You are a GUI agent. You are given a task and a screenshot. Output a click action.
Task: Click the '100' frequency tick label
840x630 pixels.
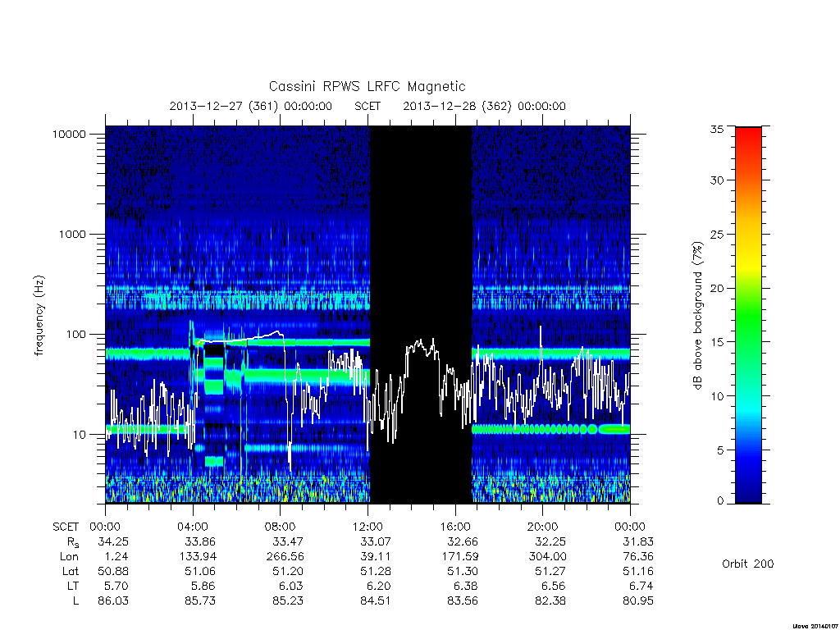(75, 335)
